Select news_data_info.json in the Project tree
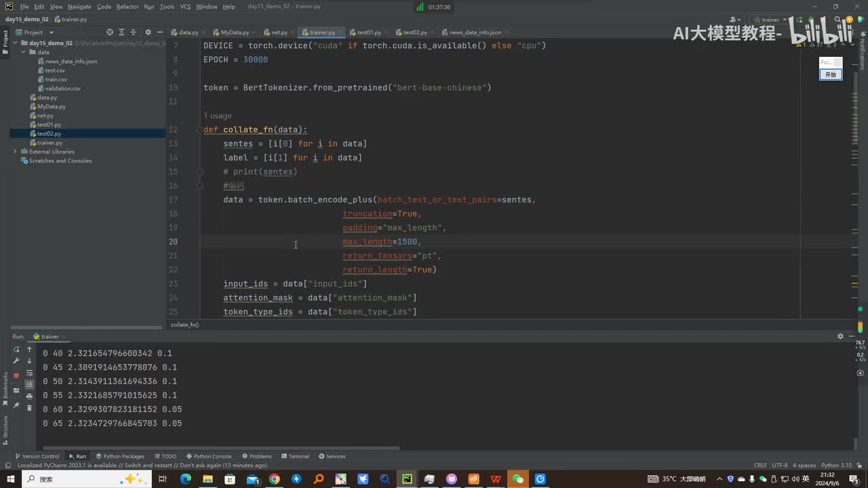This screenshot has height=488, width=868. [71, 61]
